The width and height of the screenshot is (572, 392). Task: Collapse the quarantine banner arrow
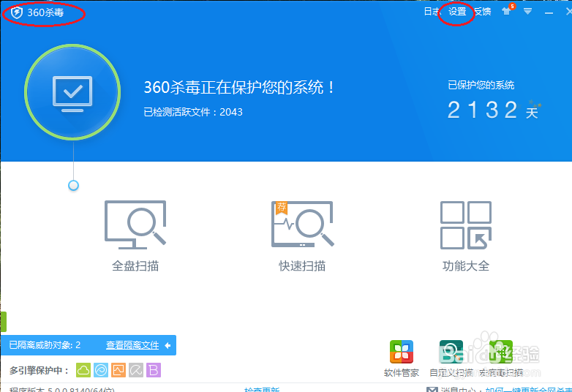pyautogui.click(x=168, y=345)
